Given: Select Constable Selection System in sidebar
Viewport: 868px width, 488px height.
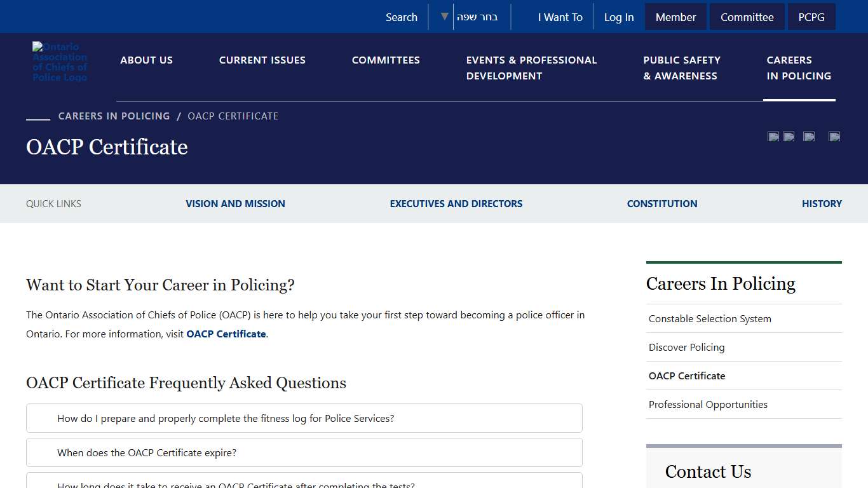Looking at the screenshot, I should pyautogui.click(x=710, y=318).
